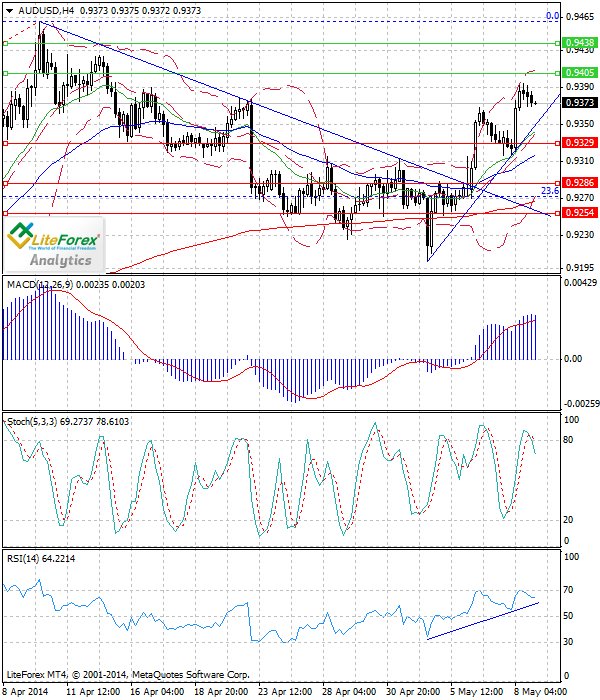Click the 0.9465 price axis value
The height and width of the screenshot is (700, 600).
pos(580,17)
